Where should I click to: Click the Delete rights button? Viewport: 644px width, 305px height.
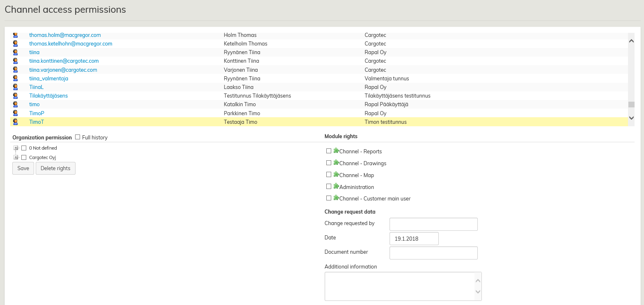pyautogui.click(x=55, y=168)
